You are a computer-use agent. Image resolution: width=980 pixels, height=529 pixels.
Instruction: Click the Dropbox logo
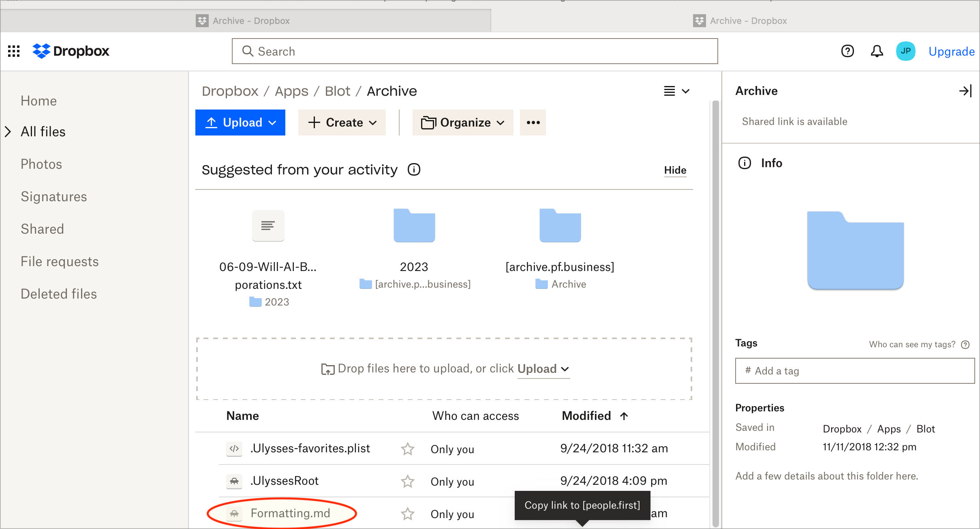coord(71,51)
